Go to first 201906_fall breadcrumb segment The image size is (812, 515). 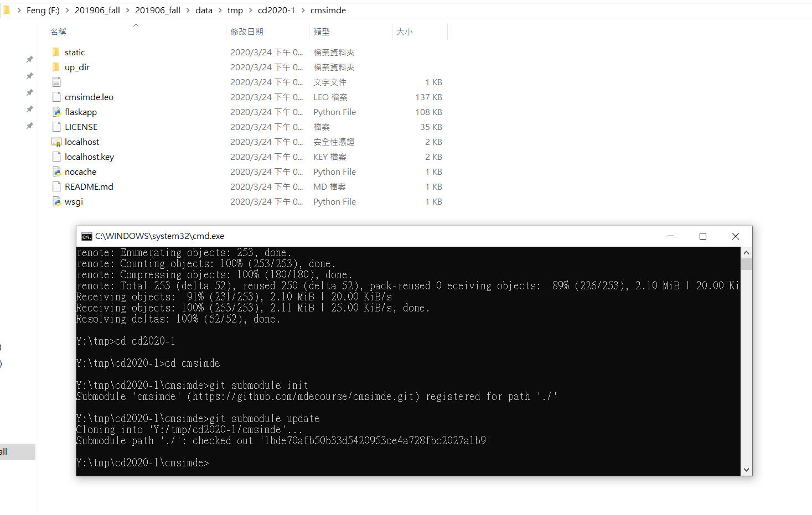point(97,11)
